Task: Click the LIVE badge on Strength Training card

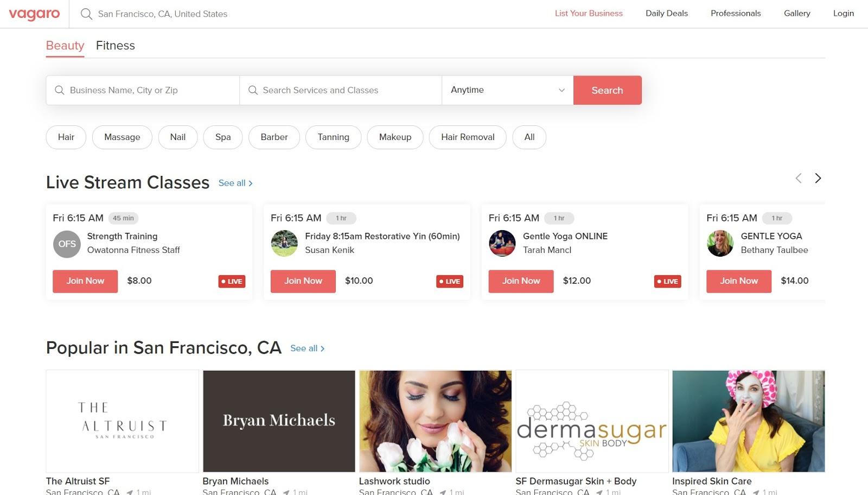Action: coord(232,281)
